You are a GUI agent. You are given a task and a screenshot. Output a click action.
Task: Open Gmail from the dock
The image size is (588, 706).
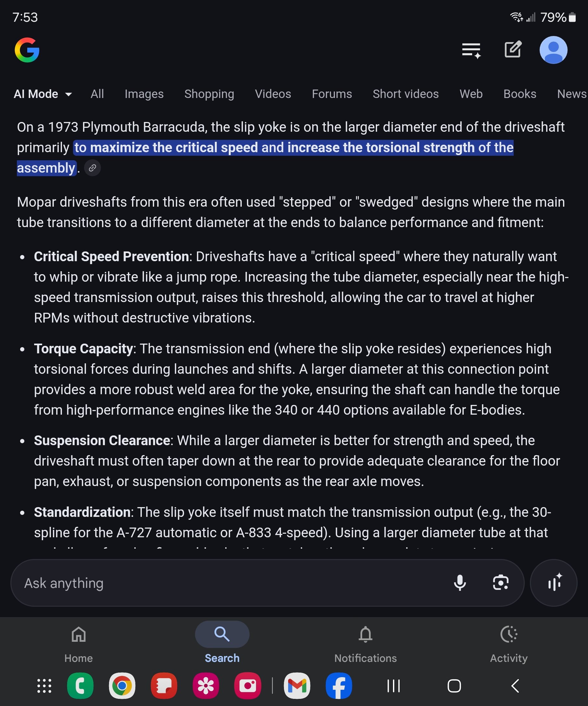297,686
